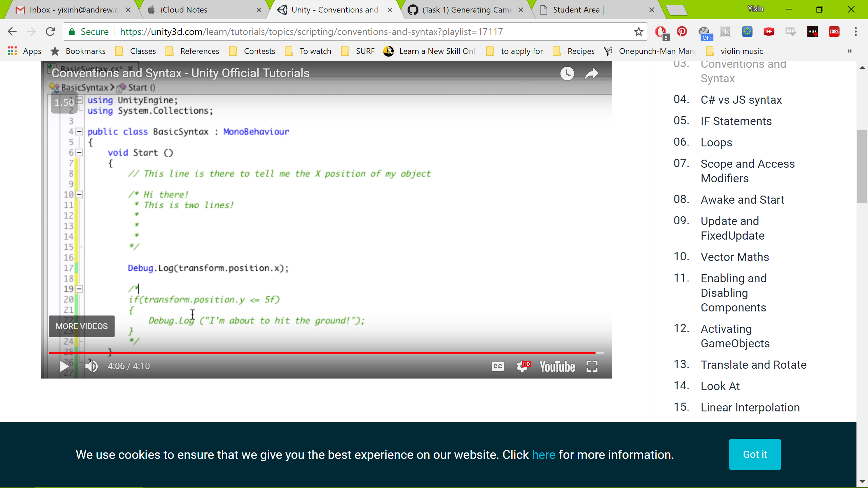Open Onepunch-Man Manga bookmark
The height and width of the screenshot is (488, 868).
tap(650, 51)
